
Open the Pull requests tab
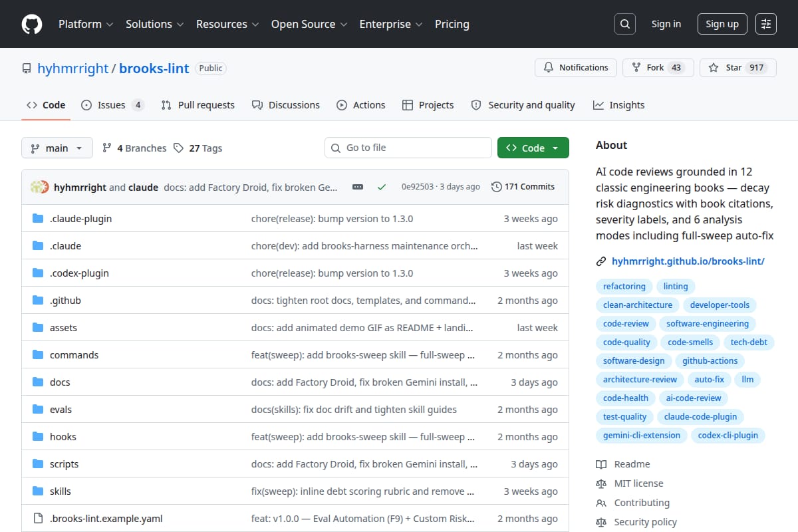[x=198, y=105]
